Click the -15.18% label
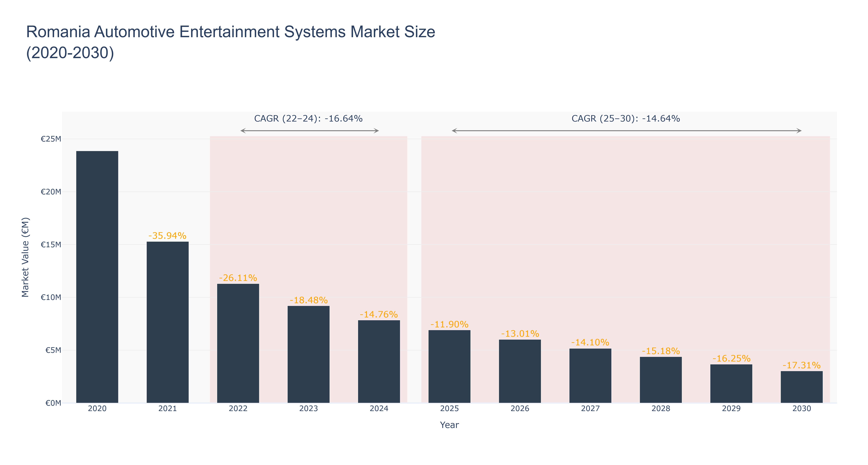Viewport: 868px width, 465px height. pos(660,351)
